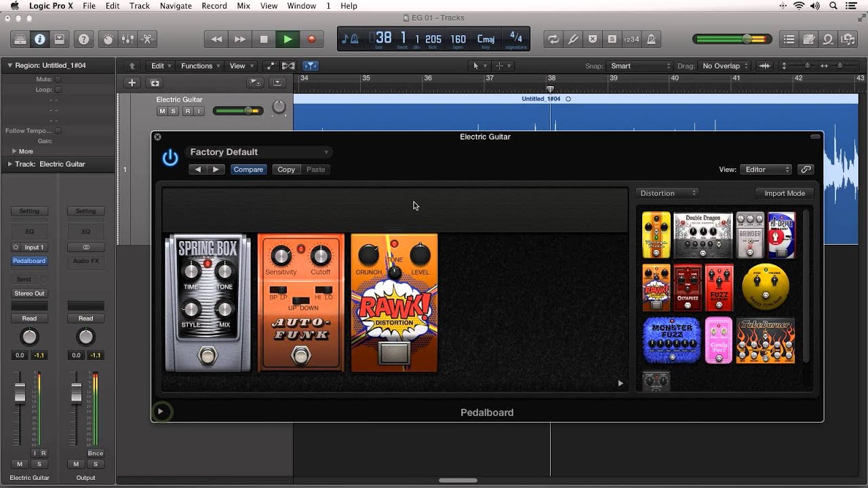Screen dimensions: 868x488
Task: Open the Track menu
Action: coord(139,5)
